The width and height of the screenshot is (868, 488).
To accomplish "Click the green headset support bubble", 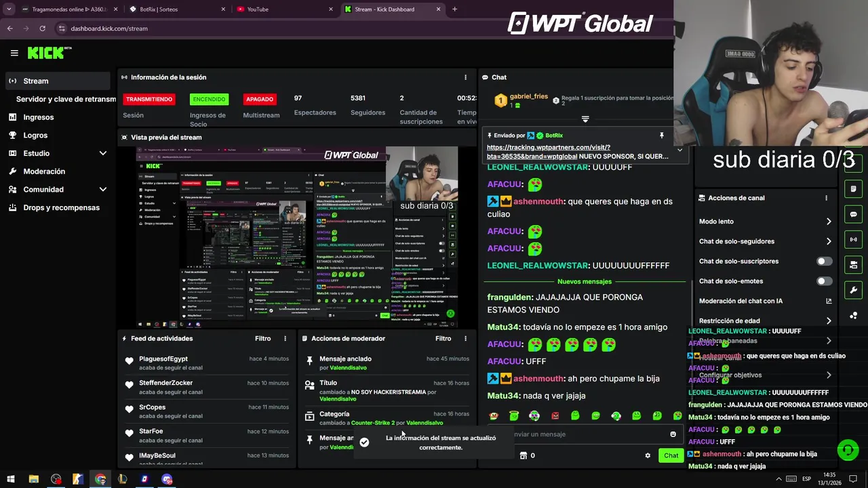I will tap(848, 449).
